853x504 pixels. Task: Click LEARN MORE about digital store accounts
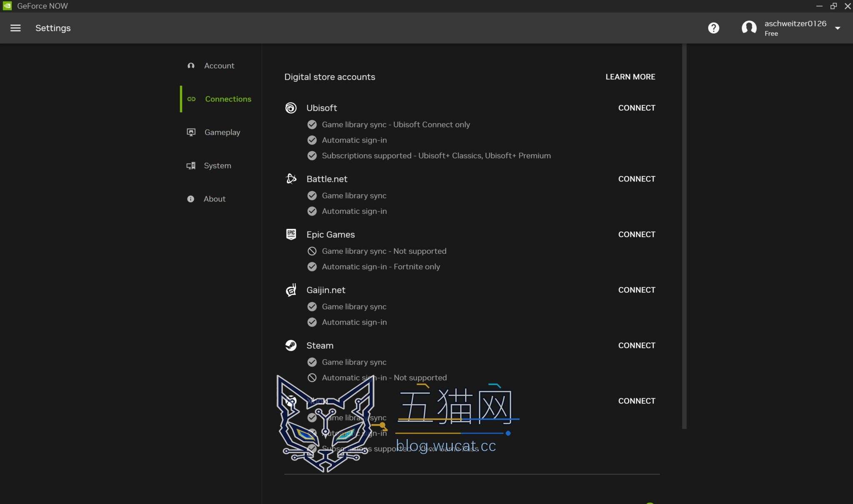click(630, 77)
